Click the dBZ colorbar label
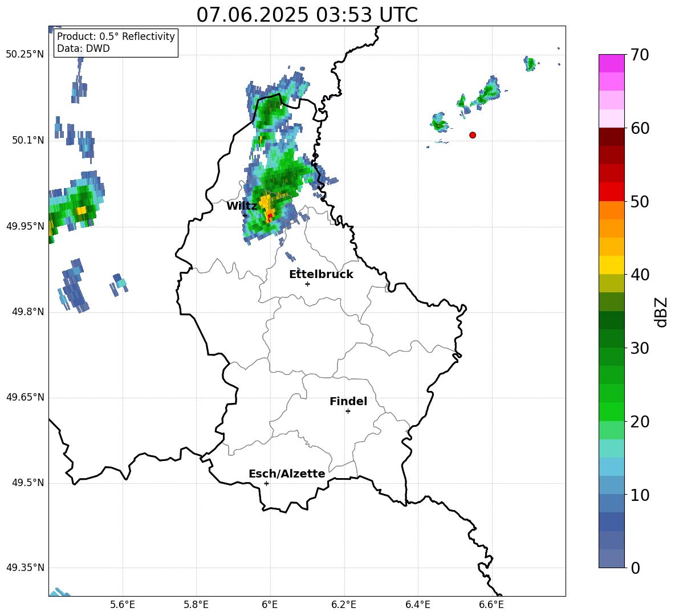Viewport: 675px width, 616px height. coord(661,312)
